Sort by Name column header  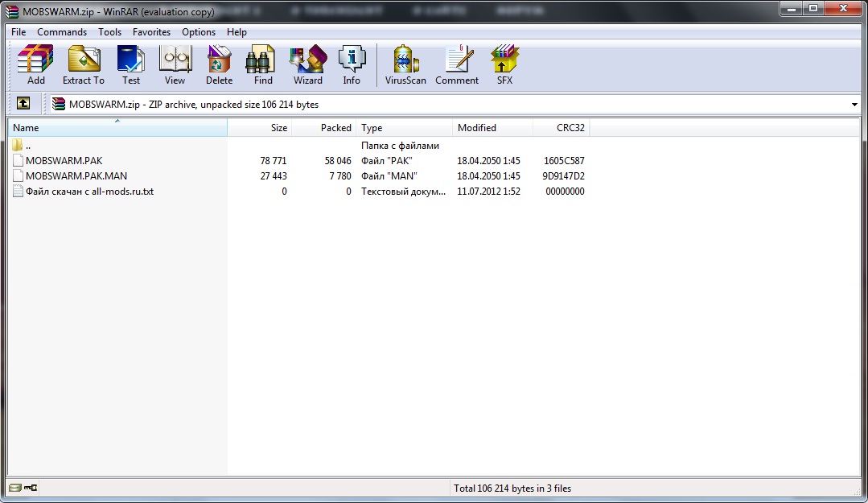tap(117, 128)
